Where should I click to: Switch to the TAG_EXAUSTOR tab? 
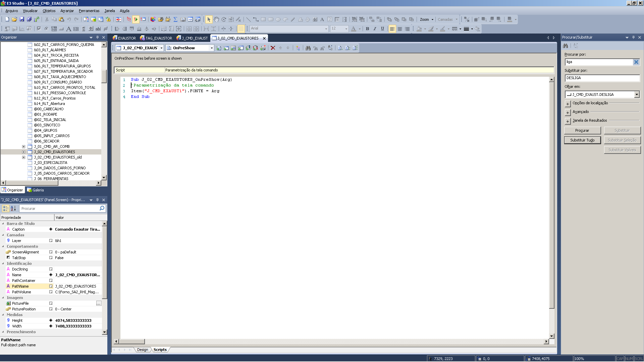pyautogui.click(x=156, y=38)
